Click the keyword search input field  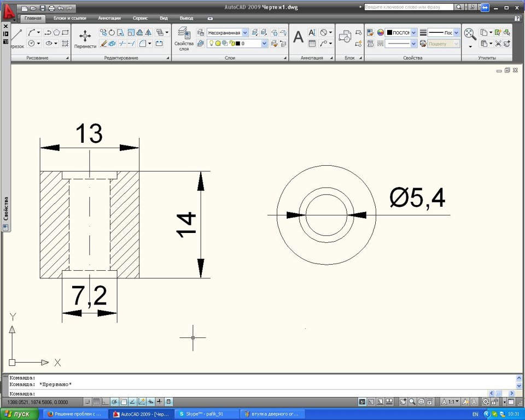(409, 7)
